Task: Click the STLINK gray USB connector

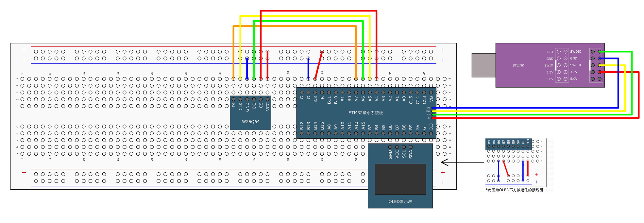Action: click(484, 65)
